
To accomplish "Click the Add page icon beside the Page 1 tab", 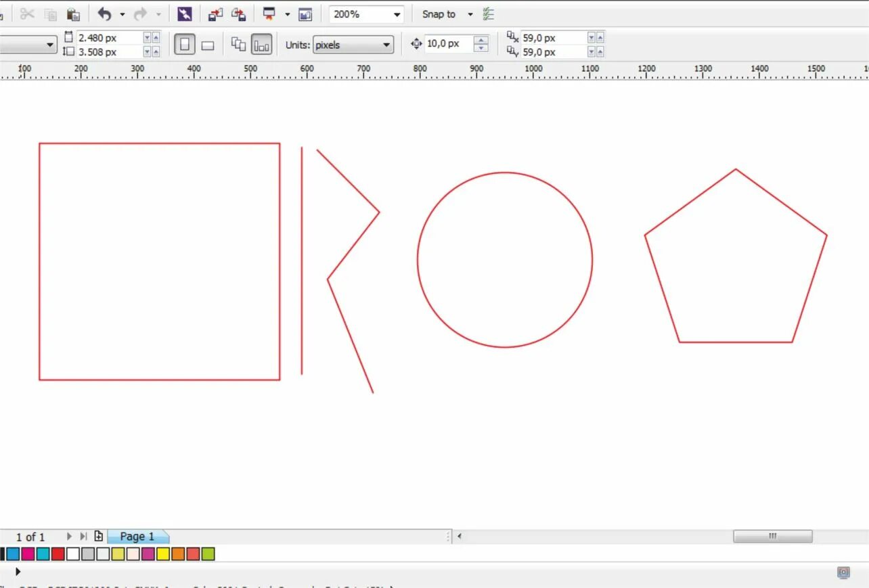I will [x=98, y=537].
